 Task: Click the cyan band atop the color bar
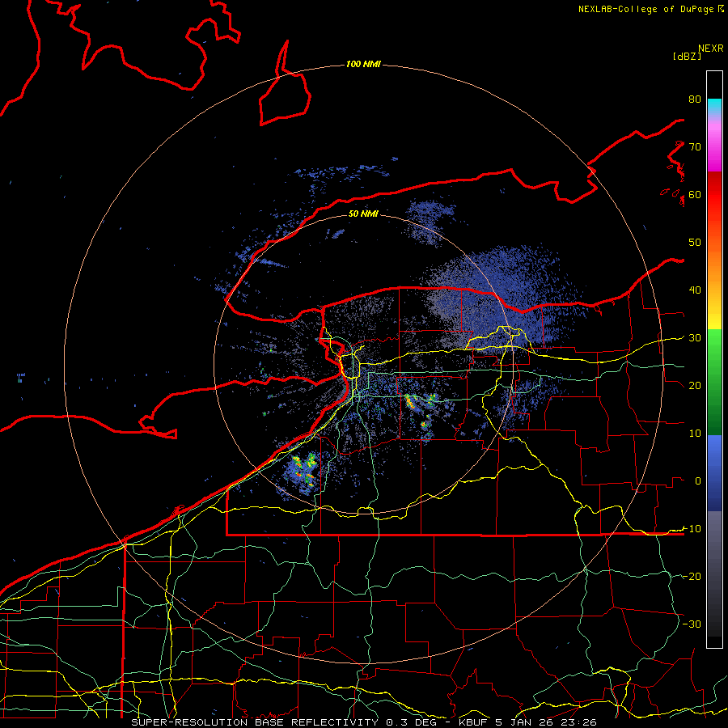[x=714, y=107]
